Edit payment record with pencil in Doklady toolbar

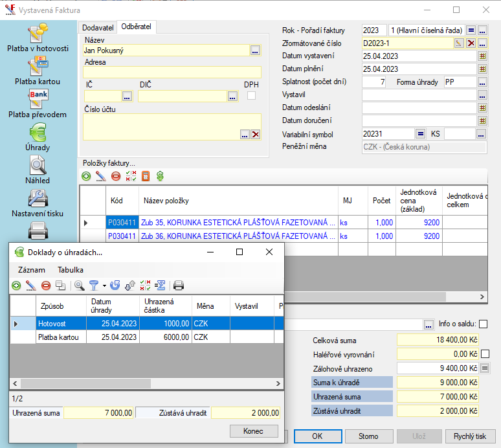point(30,286)
